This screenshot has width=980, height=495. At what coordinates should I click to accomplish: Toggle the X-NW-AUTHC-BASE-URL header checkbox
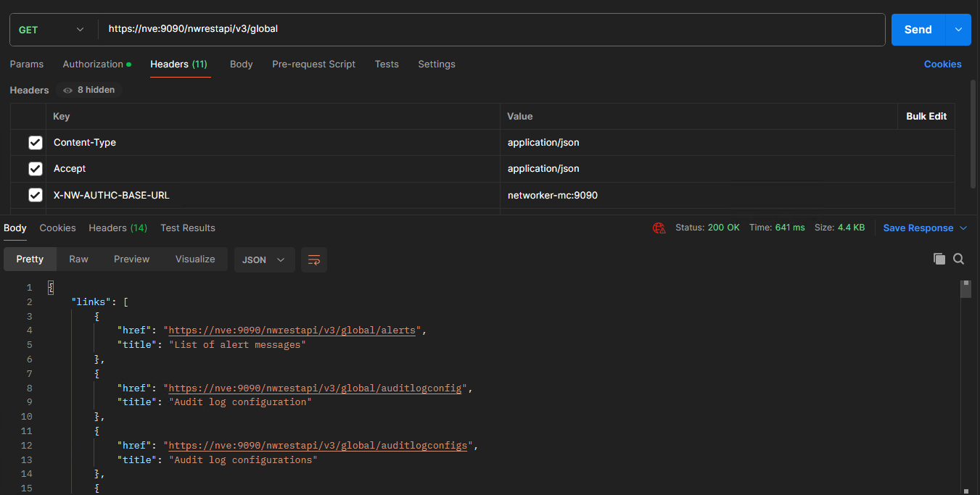tap(35, 195)
